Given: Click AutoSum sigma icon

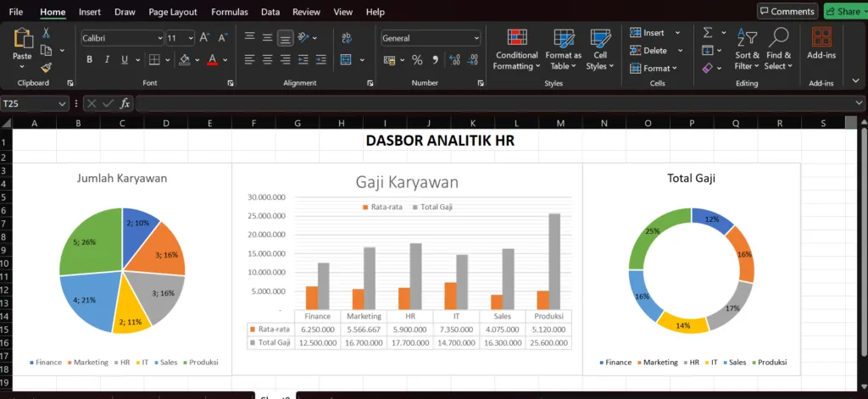Looking at the screenshot, I should pyautogui.click(x=708, y=33).
